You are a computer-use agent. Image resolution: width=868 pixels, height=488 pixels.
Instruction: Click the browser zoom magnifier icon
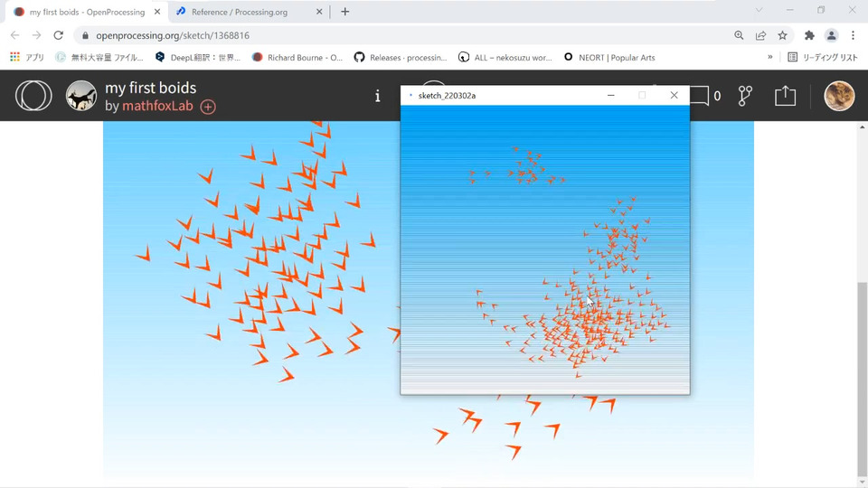click(x=739, y=35)
